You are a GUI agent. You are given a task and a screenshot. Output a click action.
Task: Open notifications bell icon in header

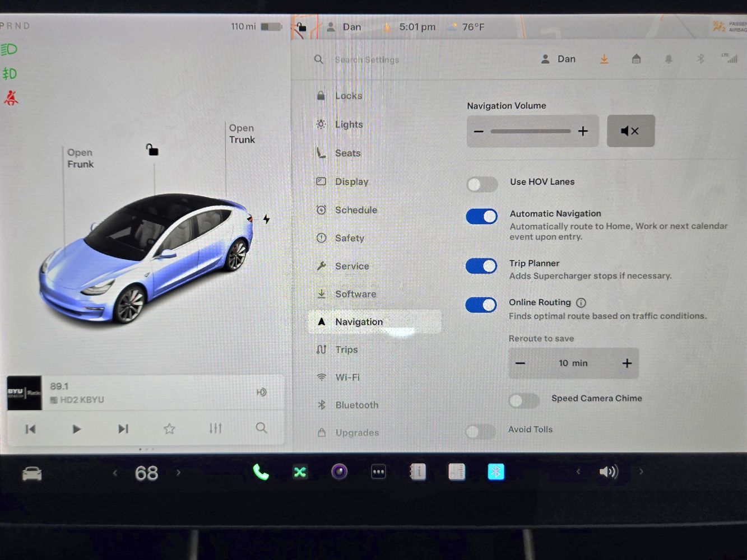669,59
